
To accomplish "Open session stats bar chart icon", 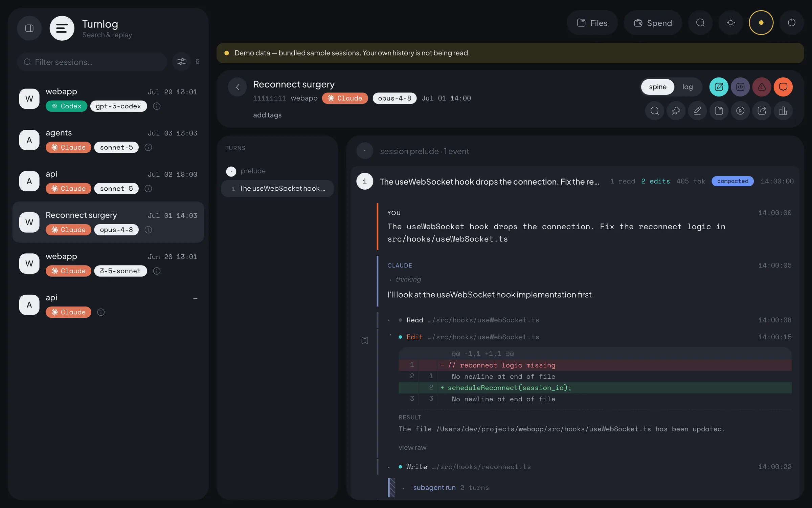I will click(x=783, y=111).
